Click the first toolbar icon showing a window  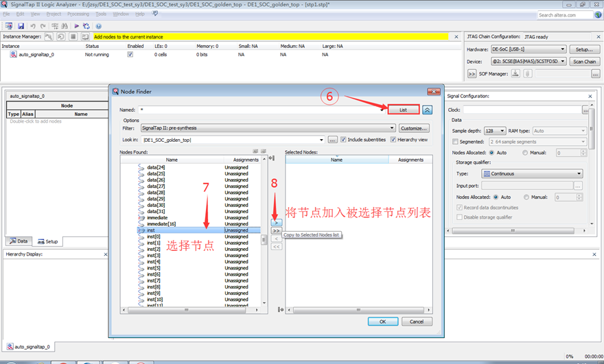[x=8, y=26]
